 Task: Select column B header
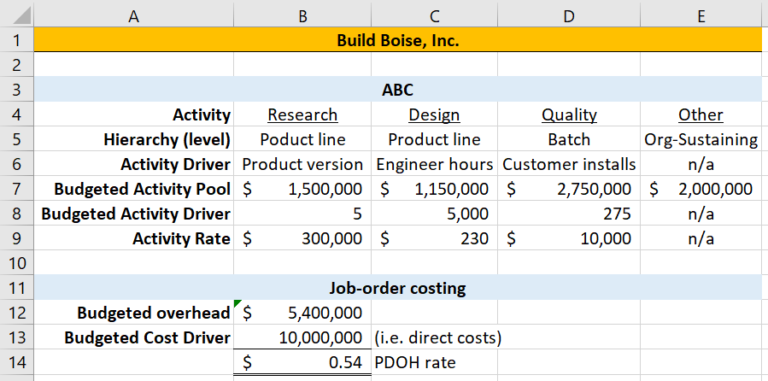click(x=302, y=16)
